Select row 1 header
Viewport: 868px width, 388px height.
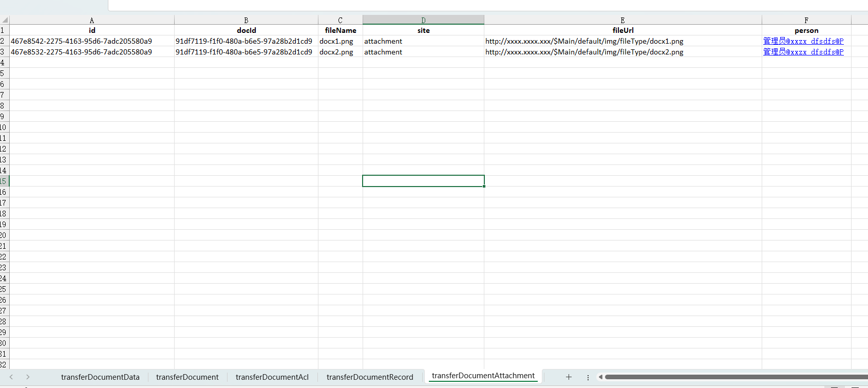[x=5, y=30]
